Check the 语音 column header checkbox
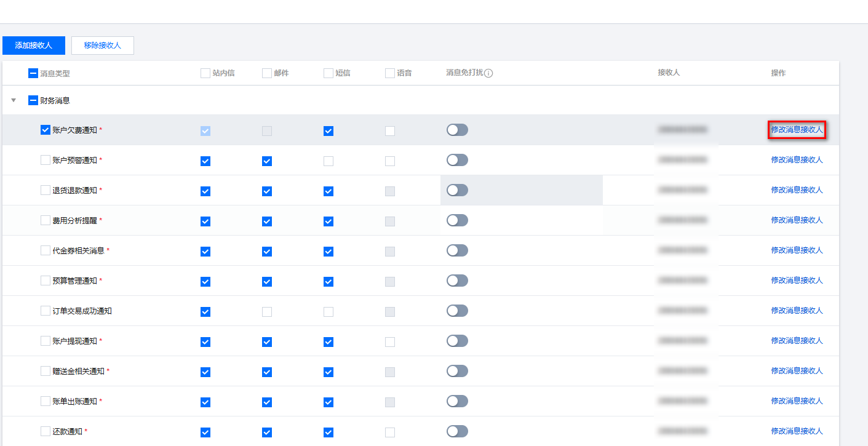The width and height of the screenshot is (868, 446). 390,73
